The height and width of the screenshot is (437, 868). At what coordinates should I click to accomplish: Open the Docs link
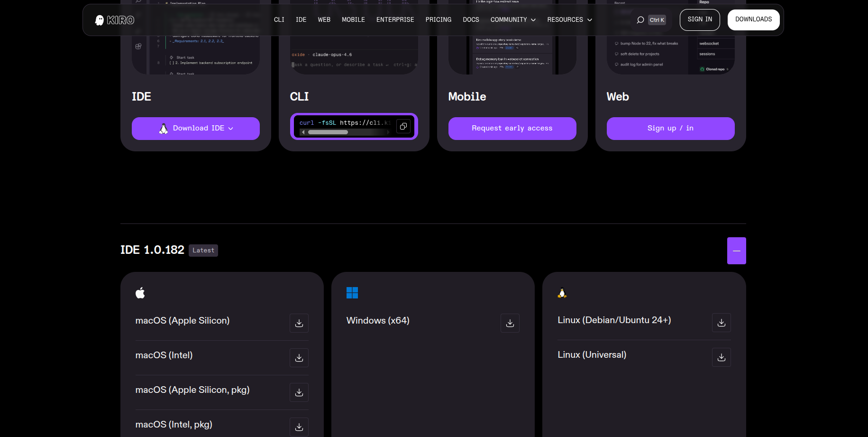pos(471,20)
